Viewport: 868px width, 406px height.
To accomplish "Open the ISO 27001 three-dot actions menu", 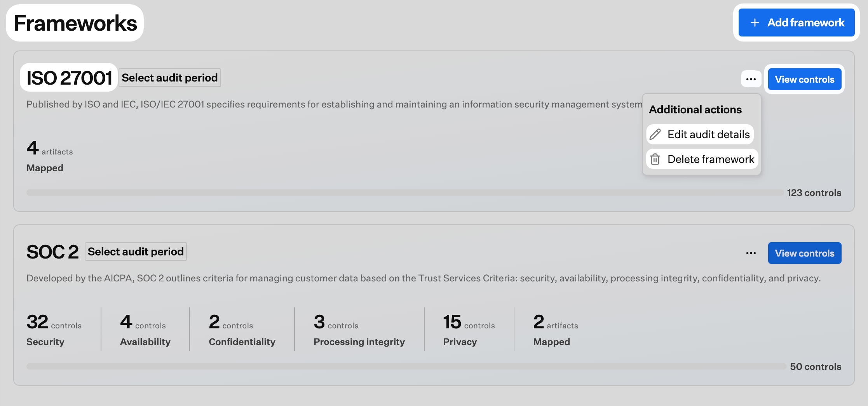I will pos(751,79).
